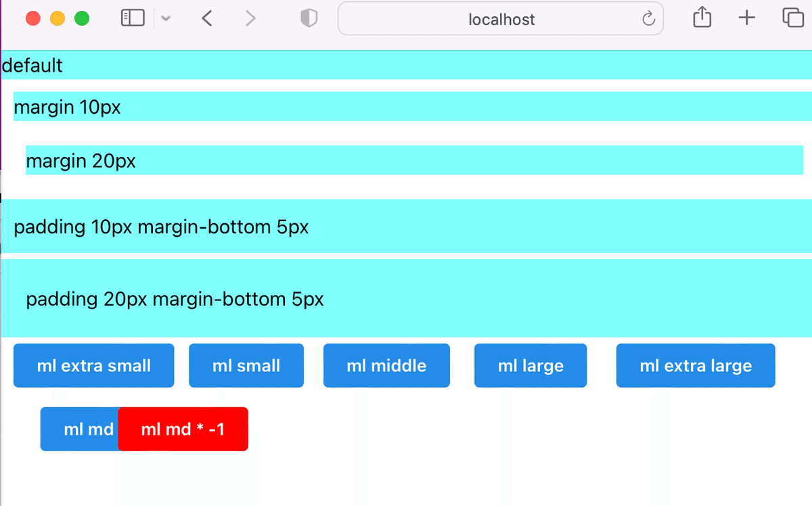The height and width of the screenshot is (506, 812).
Task: Click the red "ml md * -1" button
Action: [x=183, y=429]
